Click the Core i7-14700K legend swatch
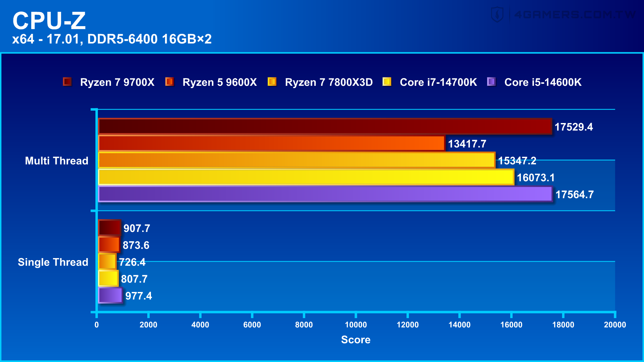This screenshot has width=644, height=362. [x=387, y=82]
